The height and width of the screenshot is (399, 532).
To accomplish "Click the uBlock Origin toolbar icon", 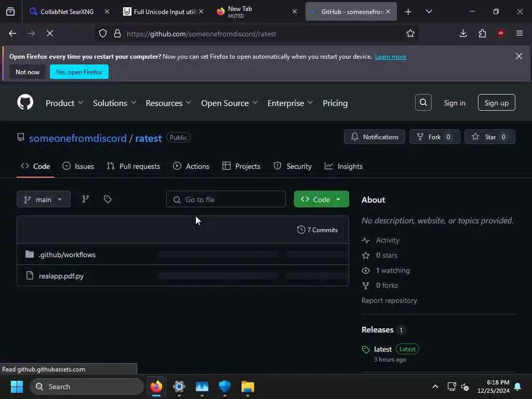I will tap(501, 33).
